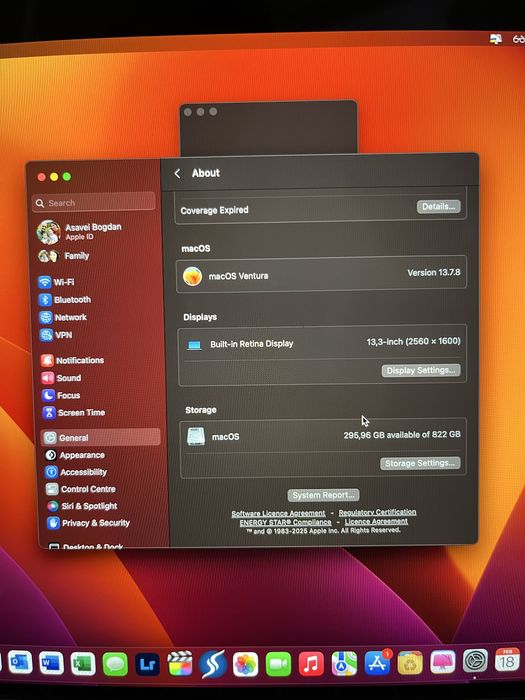Click the display icon in the menu bar
Viewport: 525px width, 700px height.
click(496, 39)
